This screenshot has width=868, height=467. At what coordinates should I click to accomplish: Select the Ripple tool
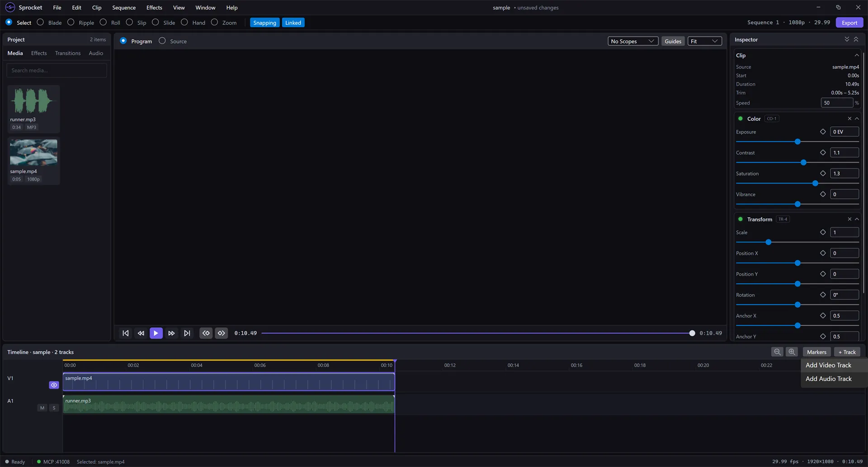click(80, 23)
